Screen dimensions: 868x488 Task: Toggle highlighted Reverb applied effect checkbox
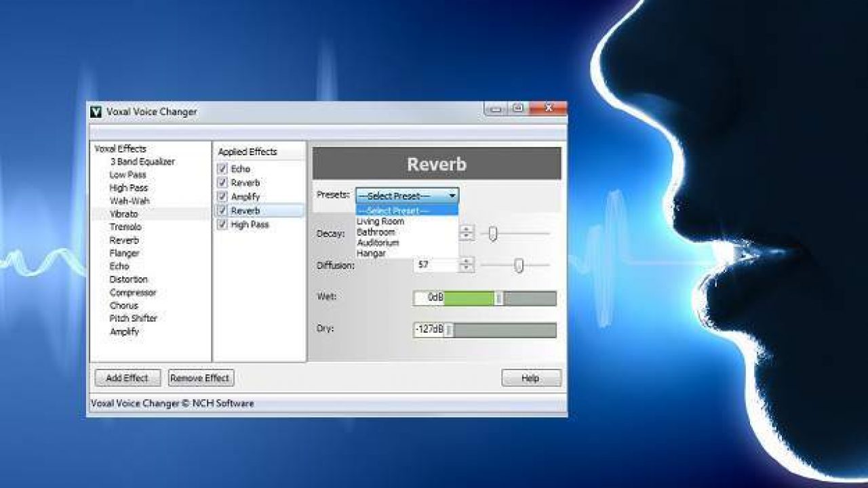pyautogui.click(x=222, y=211)
